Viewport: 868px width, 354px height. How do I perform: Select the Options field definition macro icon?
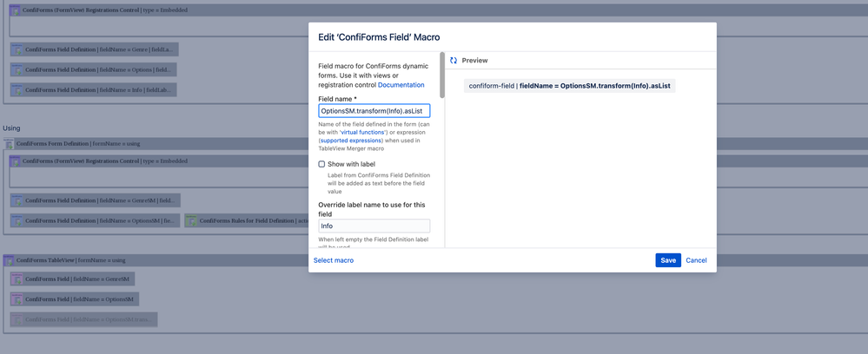pos(16,69)
